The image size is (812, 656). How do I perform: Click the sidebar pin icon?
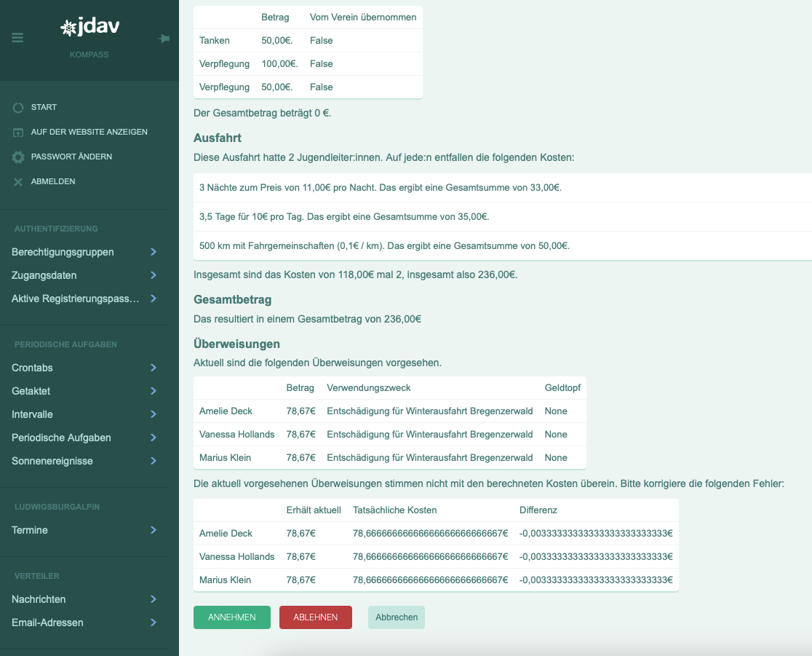coord(164,39)
